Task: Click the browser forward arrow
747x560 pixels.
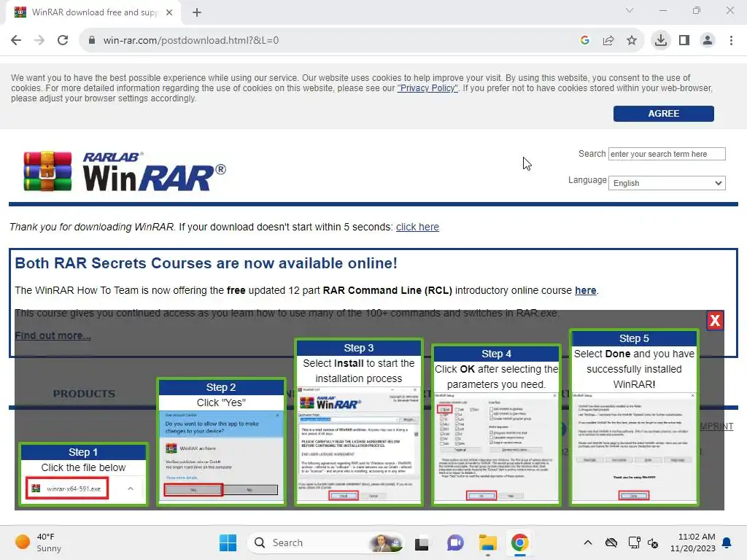Action: coord(39,41)
